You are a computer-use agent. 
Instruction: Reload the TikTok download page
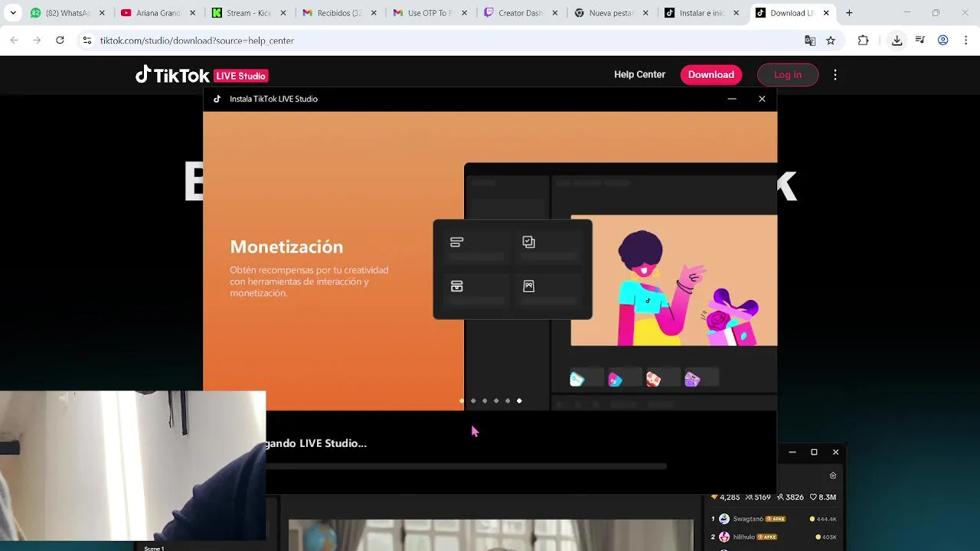click(60, 41)
